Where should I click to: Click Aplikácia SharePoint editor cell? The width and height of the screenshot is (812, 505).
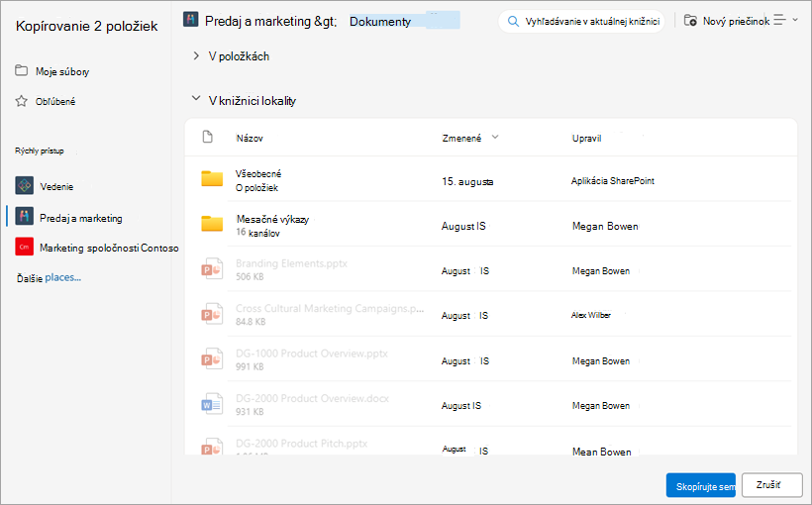click(613, 181)
